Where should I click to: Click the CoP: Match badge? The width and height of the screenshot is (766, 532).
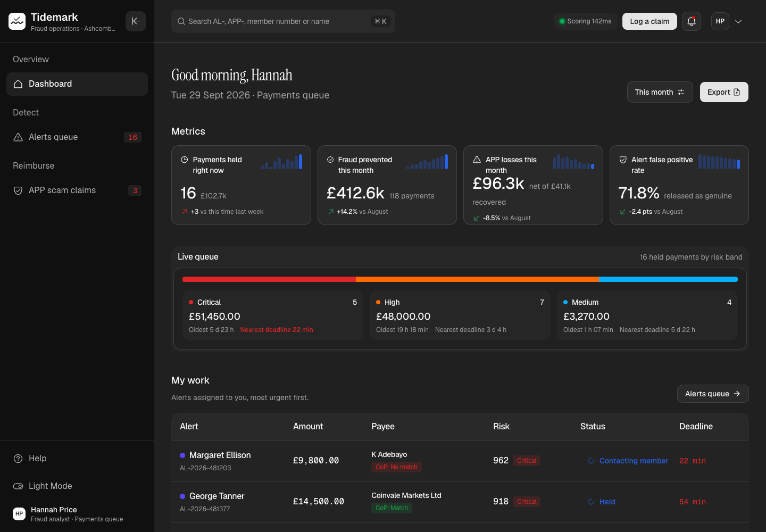tap(392, 508)
